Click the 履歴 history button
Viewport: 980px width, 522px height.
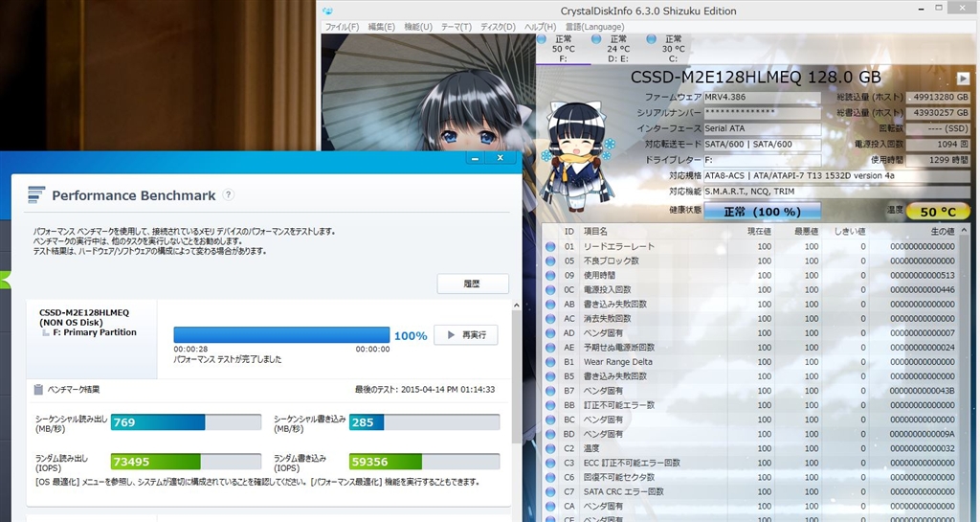tap(473, 284)
